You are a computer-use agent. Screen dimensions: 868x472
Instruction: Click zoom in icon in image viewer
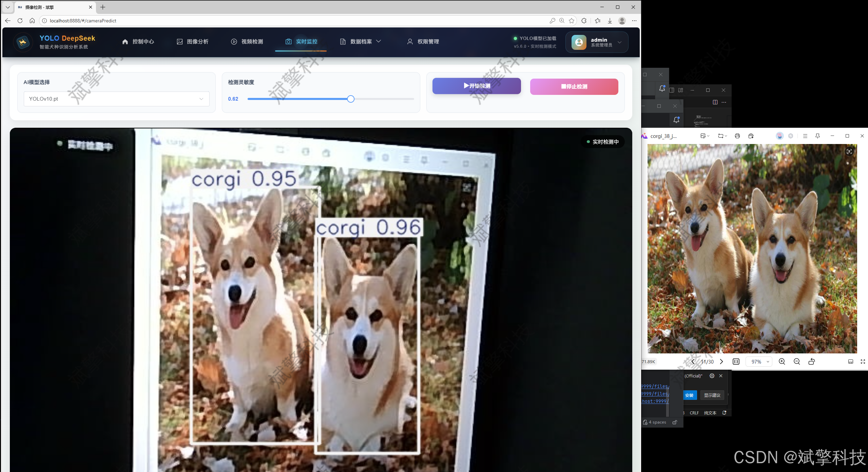pyautogui.click(x=782, y=362)
